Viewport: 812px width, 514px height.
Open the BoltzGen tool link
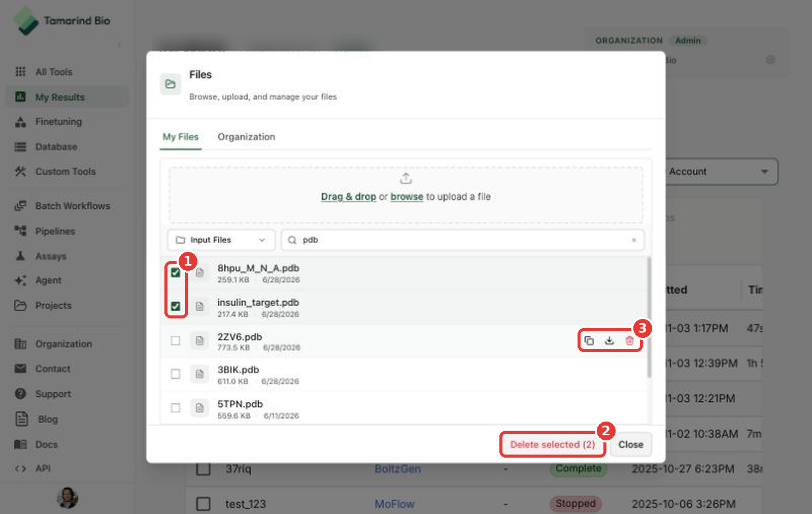(x=397, y=469)
